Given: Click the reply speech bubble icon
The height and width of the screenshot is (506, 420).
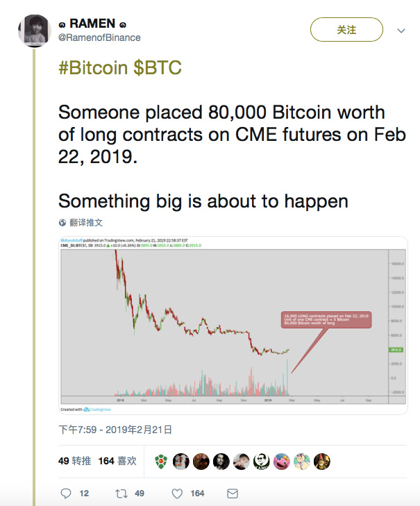Looking at the screenshot, I should [66, 494].
